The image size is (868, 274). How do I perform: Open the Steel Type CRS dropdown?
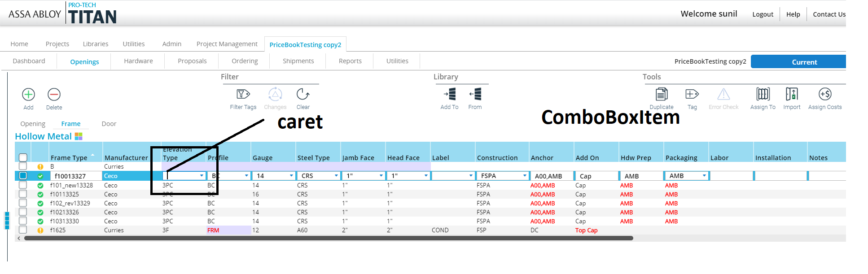(x=336, y=176)
